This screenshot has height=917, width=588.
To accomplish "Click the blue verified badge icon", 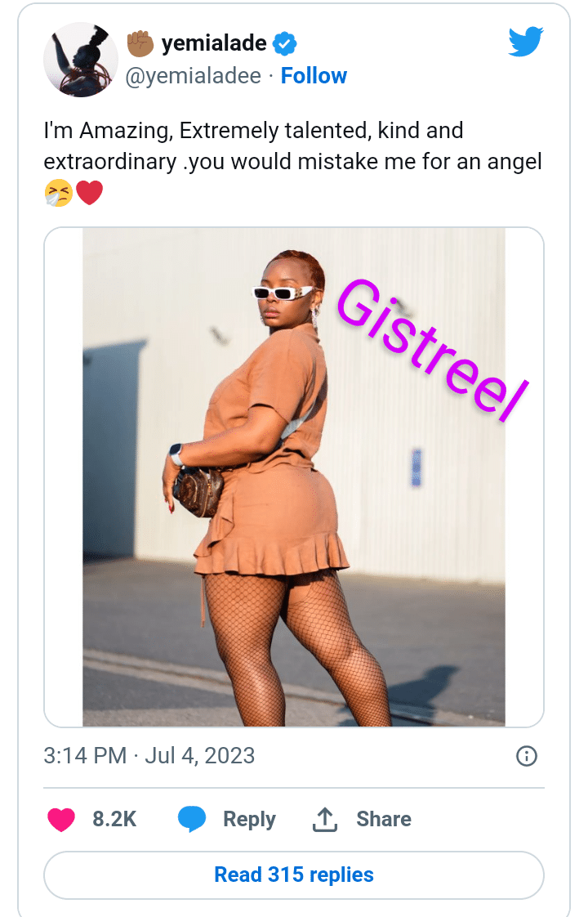I will click(x=285, y=43).
